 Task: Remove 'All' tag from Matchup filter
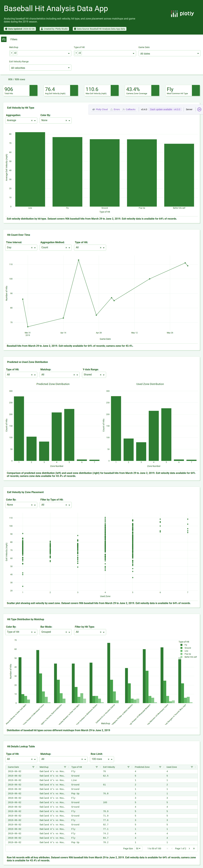point(12,53)
